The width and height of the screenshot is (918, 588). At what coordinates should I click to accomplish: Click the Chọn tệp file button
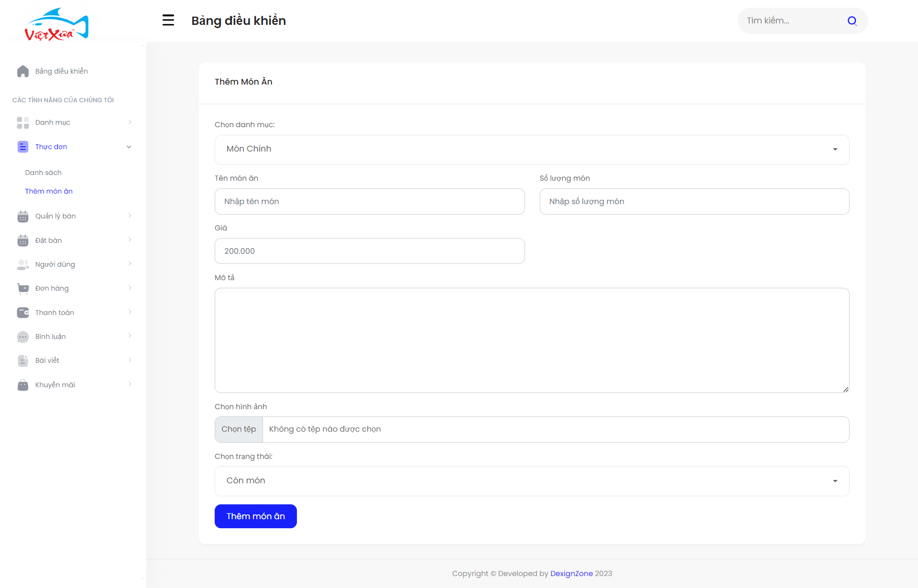coord(239,429)
